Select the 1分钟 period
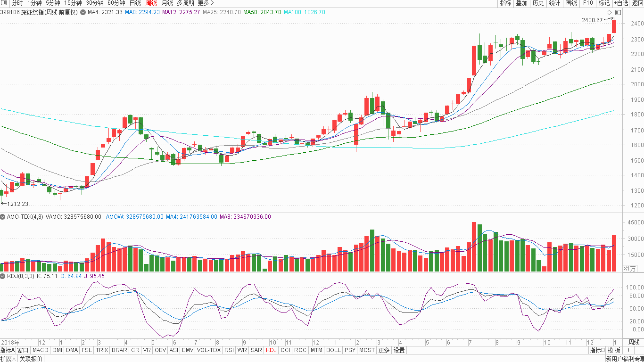644x362 pixels. [x=34, y=3]
